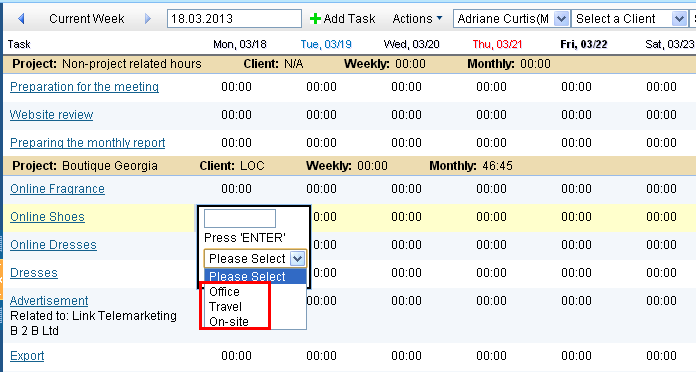This screenshot has height=372, width=696.
Task: Click the time entry box in popup
Action: (x=240, y=218)
